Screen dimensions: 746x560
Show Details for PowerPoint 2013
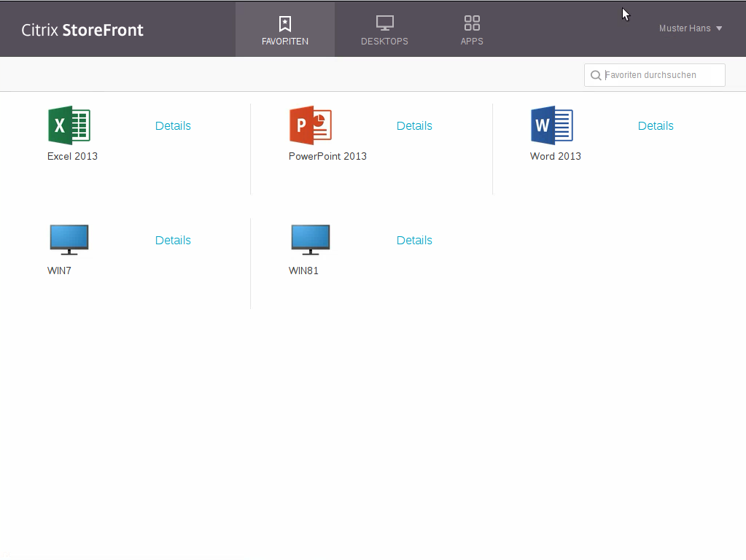[x=414, y=125]
